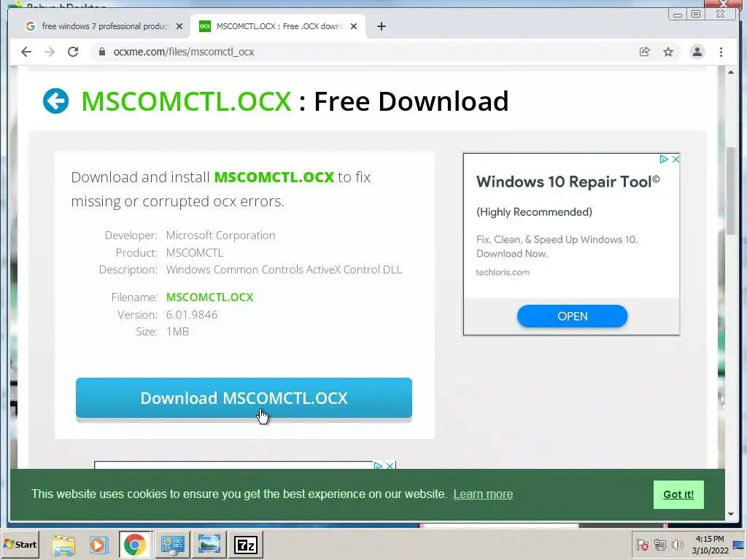Click Download MSCOMCTL.OCX button
Screen dimensions: 747x560
pyautogui.click(x=244, y=398)
